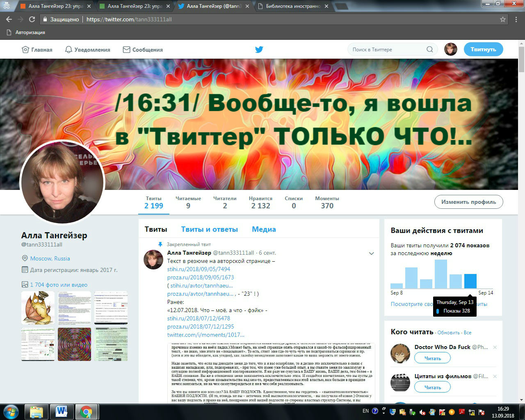Screen dimensions: 525x420
Task: Open the Списки 0 lists
Action: pos(294,202)
